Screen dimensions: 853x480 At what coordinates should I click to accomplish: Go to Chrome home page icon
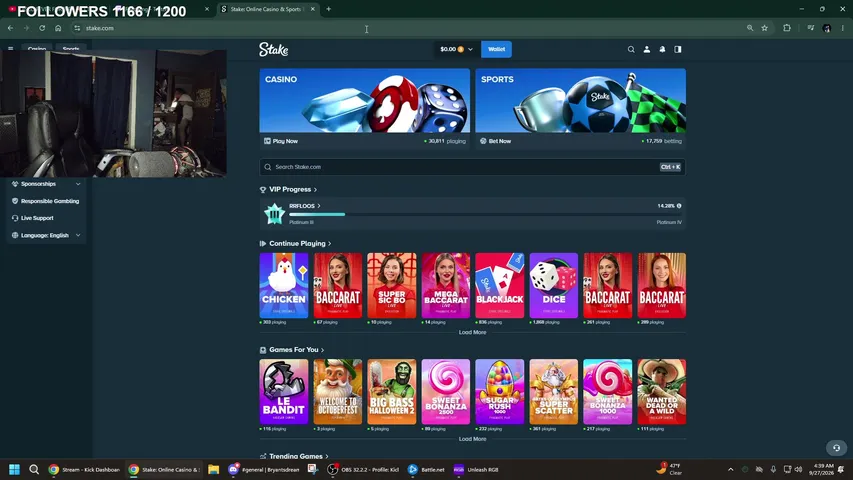coord(58,28)
